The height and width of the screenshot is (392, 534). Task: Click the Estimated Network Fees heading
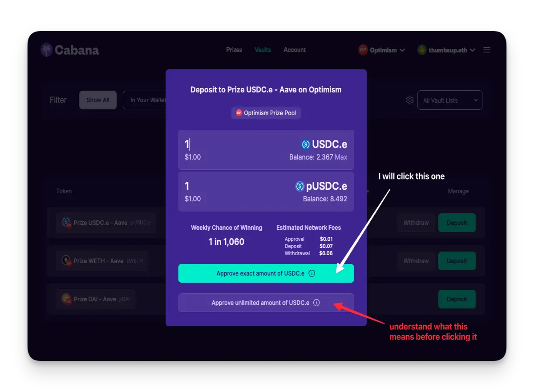pyautogui.click(x=309, y=228)
